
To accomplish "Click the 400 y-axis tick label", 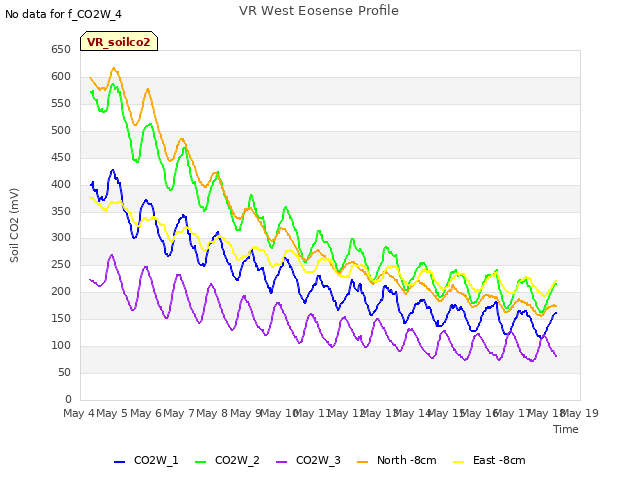I will (x=61, y=184).
